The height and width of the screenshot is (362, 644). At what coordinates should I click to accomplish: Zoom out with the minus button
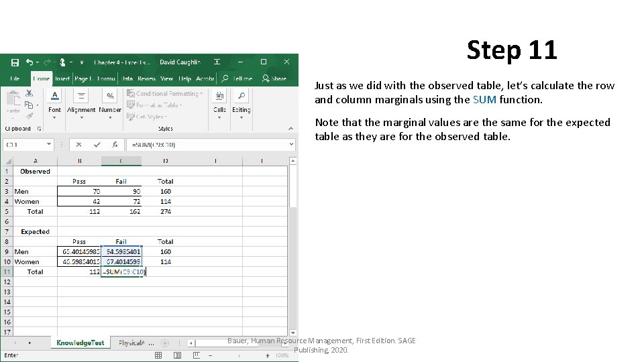coord(210,355)
